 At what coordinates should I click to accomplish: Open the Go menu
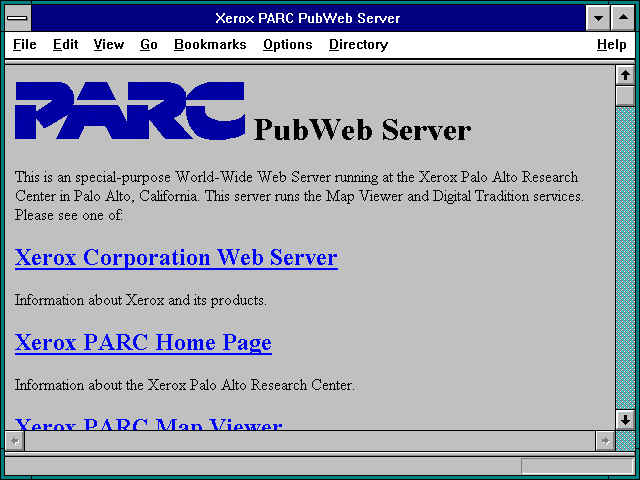149,44
